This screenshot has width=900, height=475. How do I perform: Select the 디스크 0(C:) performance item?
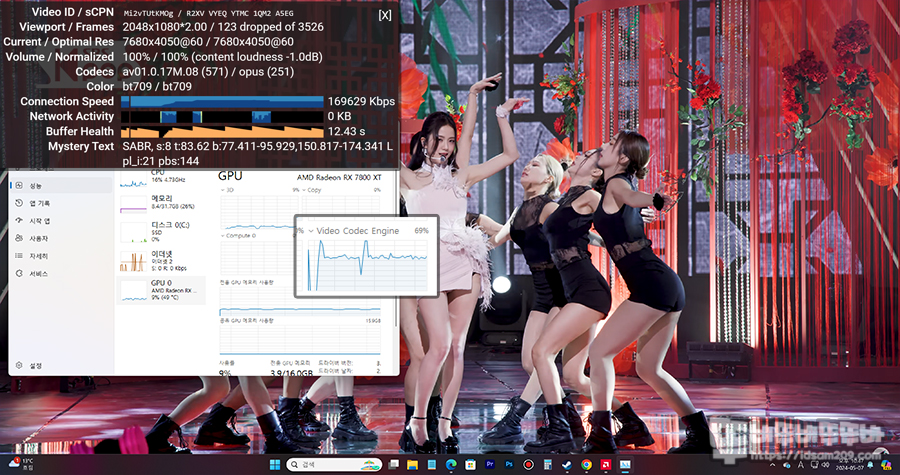[161, 231]
